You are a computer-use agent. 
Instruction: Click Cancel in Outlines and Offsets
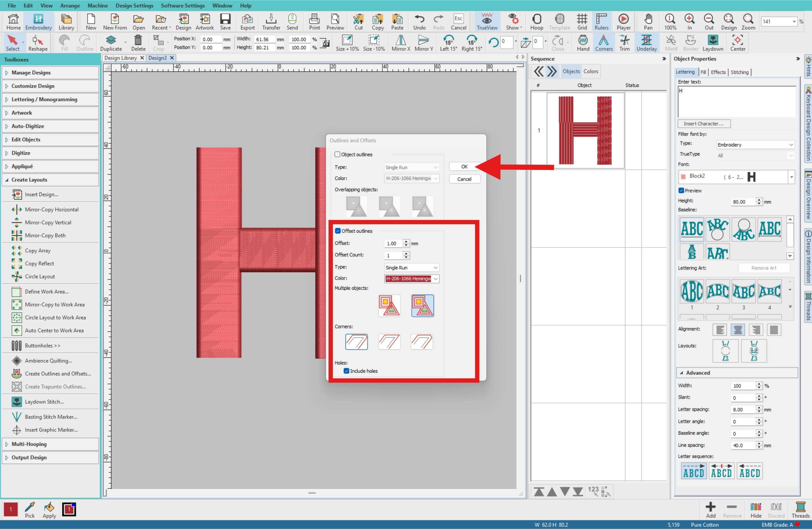(x=464, y=179)
